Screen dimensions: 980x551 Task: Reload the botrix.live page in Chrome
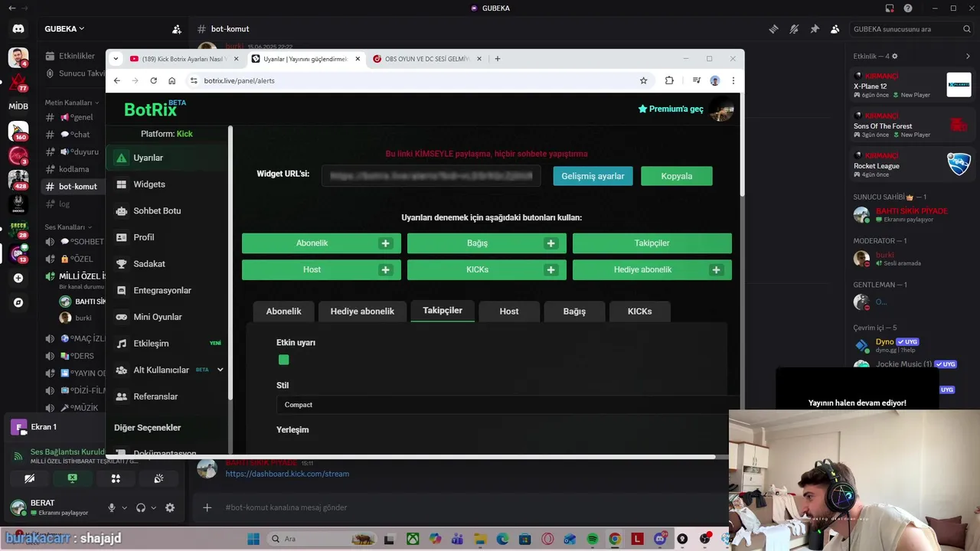pos(154,80)
